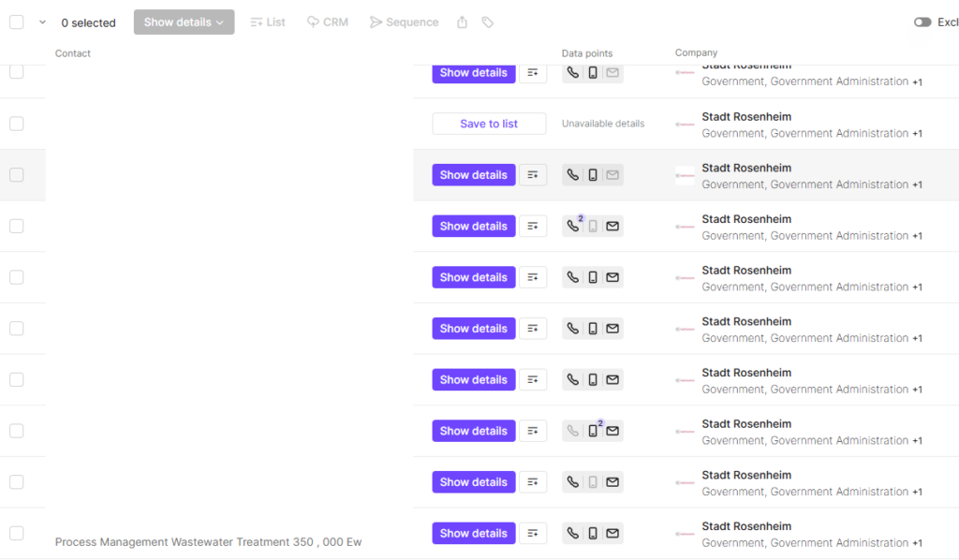The height and width of the screenshot is (560, 959).
Task: Open Stadt Rosenheim link in the bottom row
Action: 746,526
